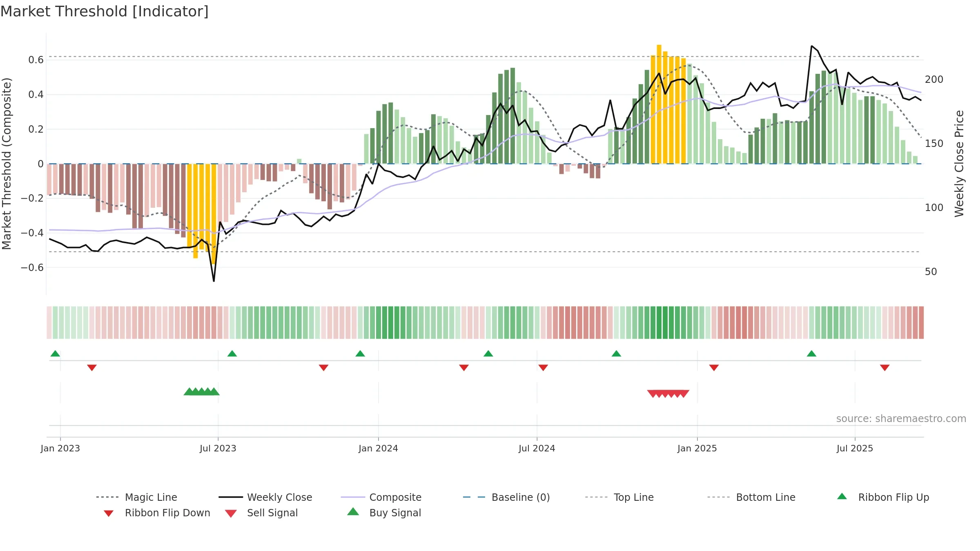
Task: Click the highest peak of the Weekly Close line
Action: click(x=812, y=46)
